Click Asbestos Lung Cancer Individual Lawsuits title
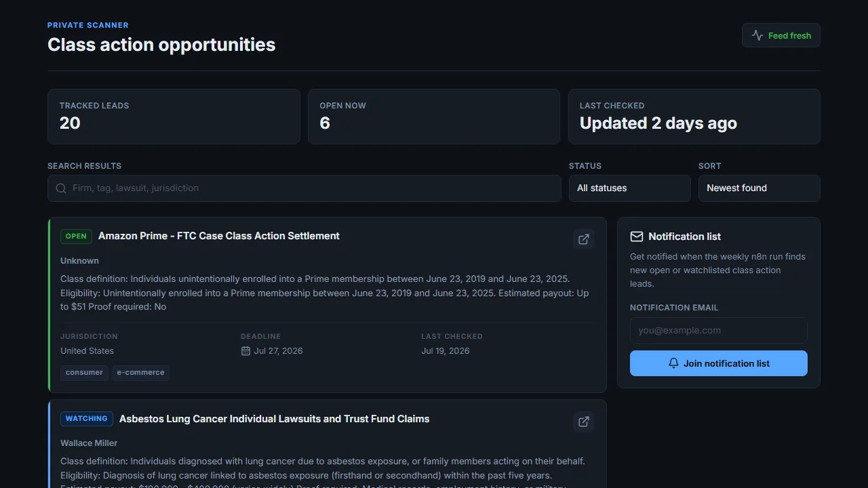Image resolution: width=868 pixels, height=488 pixels. pyautogui.click(x=275, y=419)
